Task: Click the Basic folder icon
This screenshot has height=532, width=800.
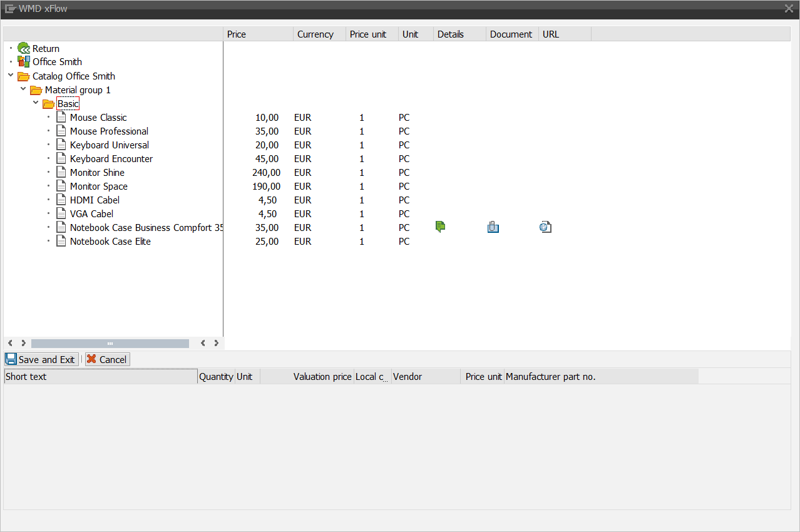Action: pyautogui.click(x=48, y=104)
